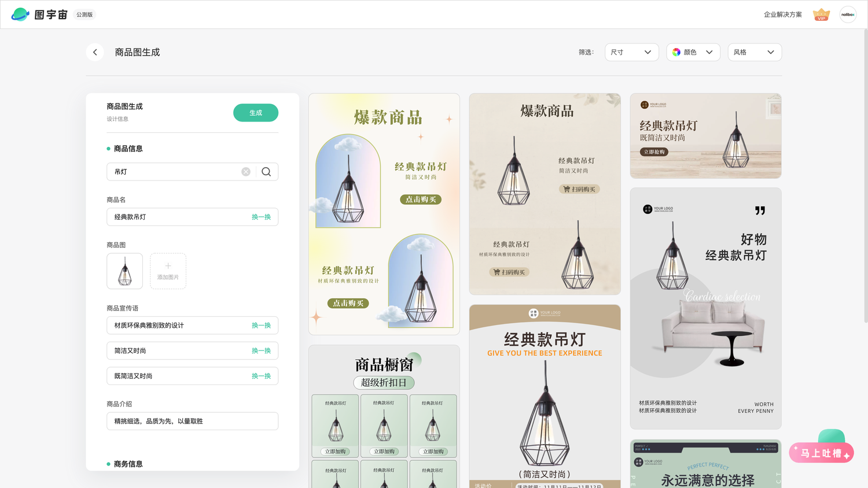The height and width of the screenshot is (488, 868).
Task: Click 换一换 beside 既简洁又时尚
Action: pos(261,376)
